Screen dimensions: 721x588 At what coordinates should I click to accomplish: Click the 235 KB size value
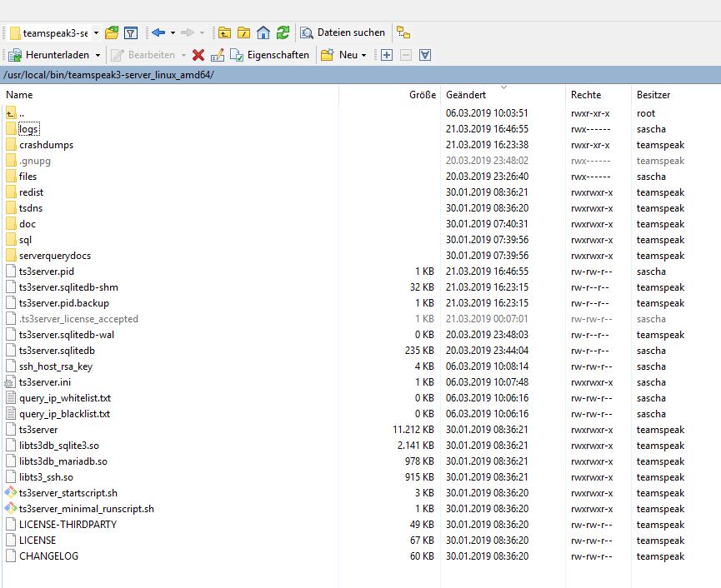point(419,351)
